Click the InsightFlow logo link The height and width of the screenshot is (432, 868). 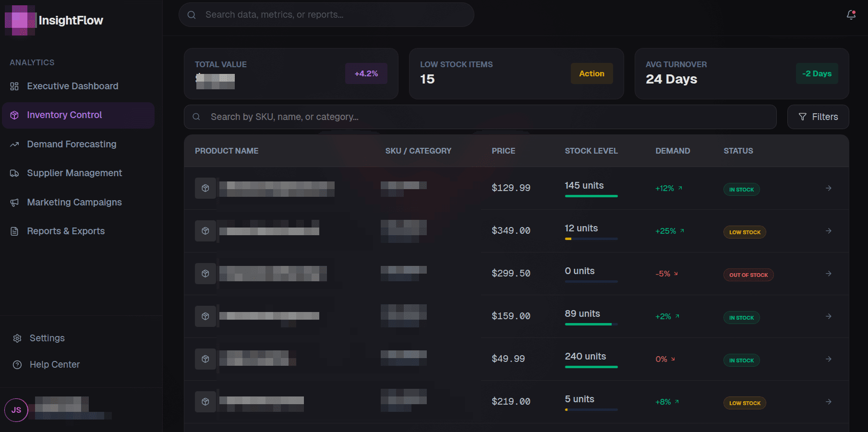coord(54,20)
